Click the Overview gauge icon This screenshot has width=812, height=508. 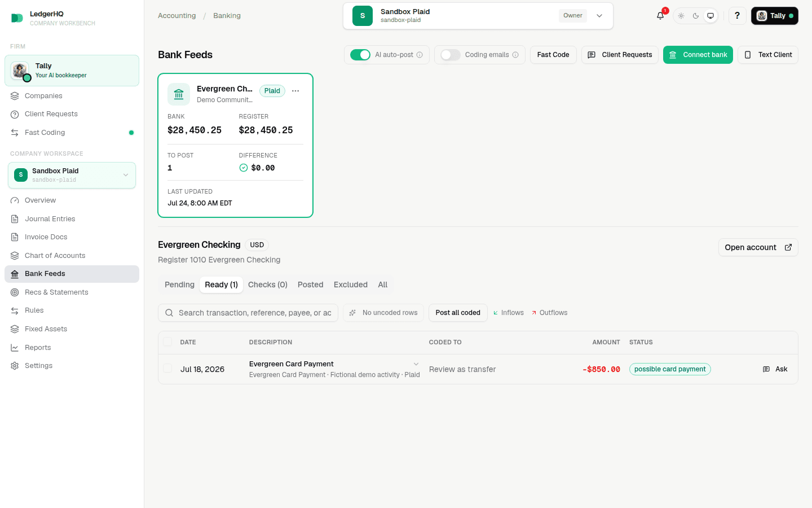15,200
